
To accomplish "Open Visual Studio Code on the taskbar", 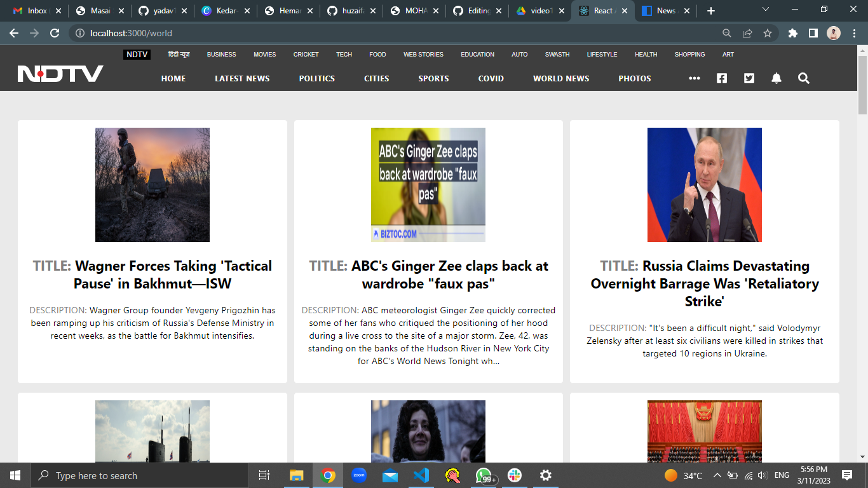I will 421,475.
